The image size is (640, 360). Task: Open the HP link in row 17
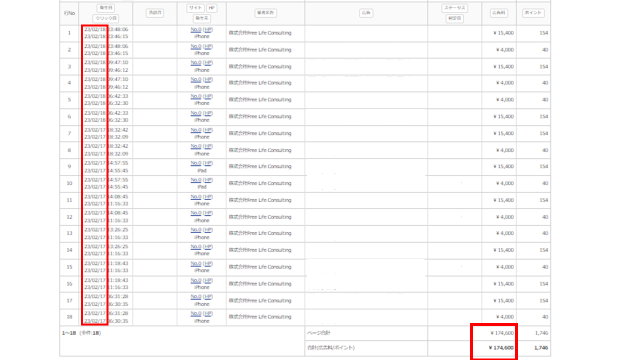click(x=208, y=297)
